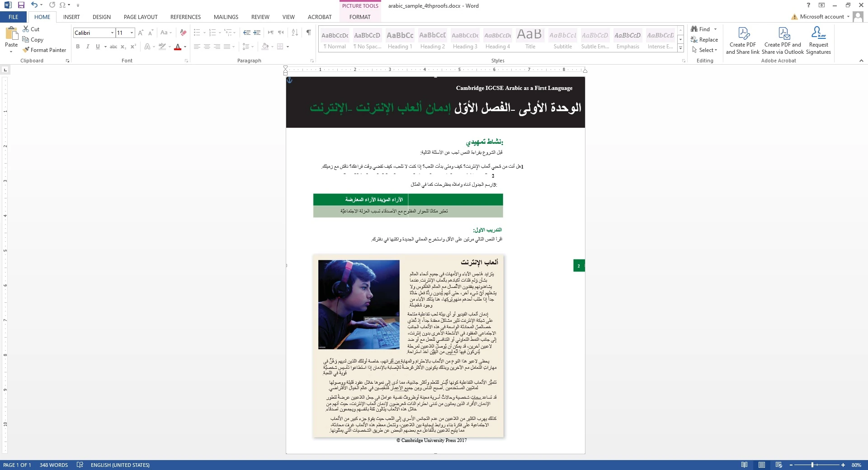Image resolution: width=868 pixels, height=470 pixels.
Task: Set left-to-right text direction
Action: point(271,33)
